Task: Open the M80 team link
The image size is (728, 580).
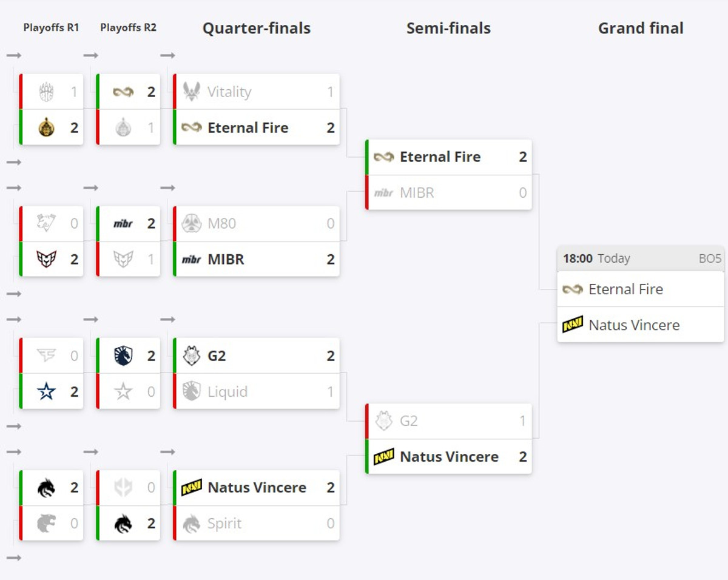Action: click(x=221, y=224)
